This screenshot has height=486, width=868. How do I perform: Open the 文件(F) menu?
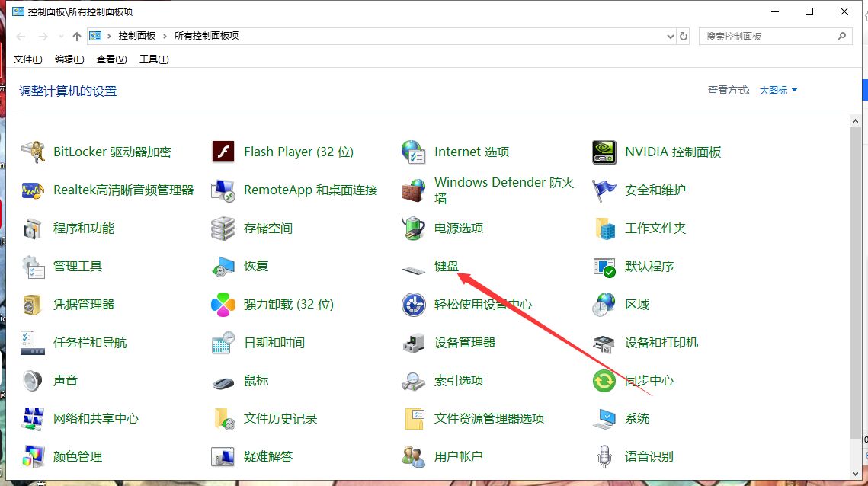(27, 59)
